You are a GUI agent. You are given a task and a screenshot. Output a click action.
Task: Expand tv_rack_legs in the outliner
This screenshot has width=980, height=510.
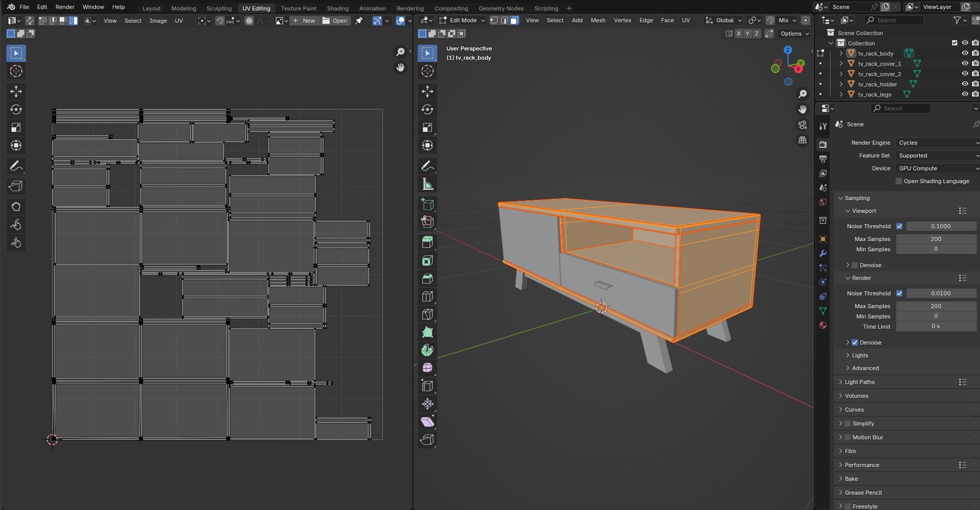point(841,94)
